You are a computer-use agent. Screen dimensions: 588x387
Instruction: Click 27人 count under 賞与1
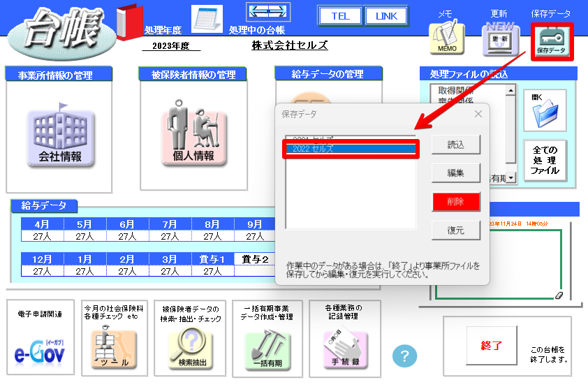(x=212, y=271)
